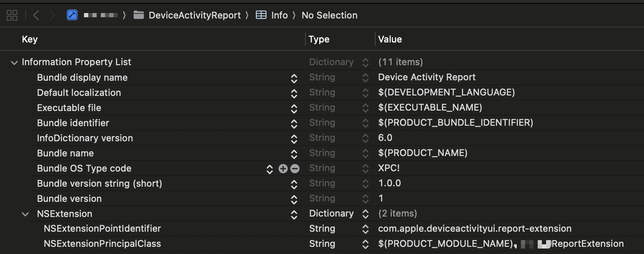The height and width of the screenshot is (254, 644).
Task: Open key stepper for Bundle display name
Action: coord(294,78)
